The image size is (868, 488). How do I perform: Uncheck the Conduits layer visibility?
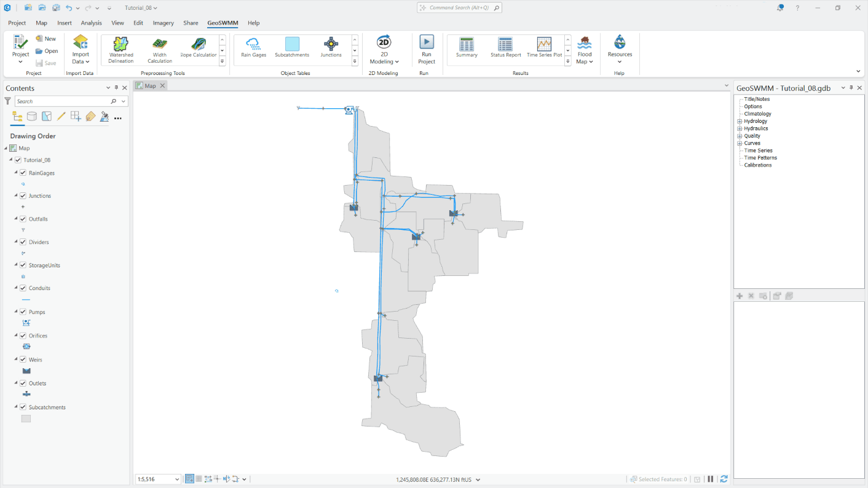click(x=23, y=288)
